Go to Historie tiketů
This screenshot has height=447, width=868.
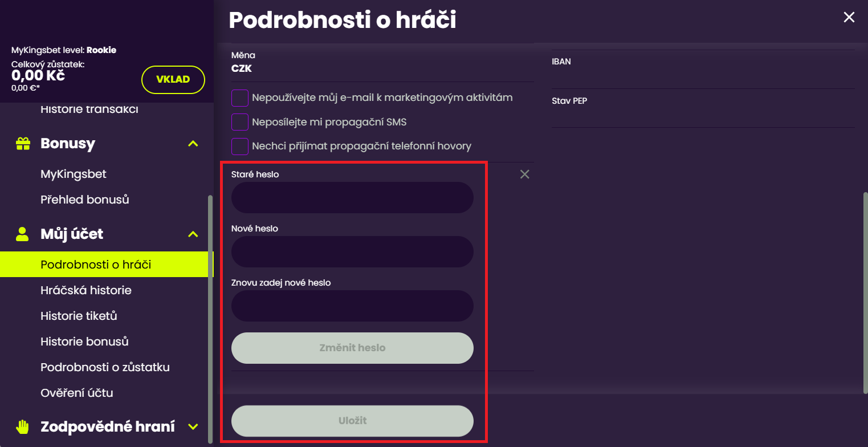click(x=79, y=316)
